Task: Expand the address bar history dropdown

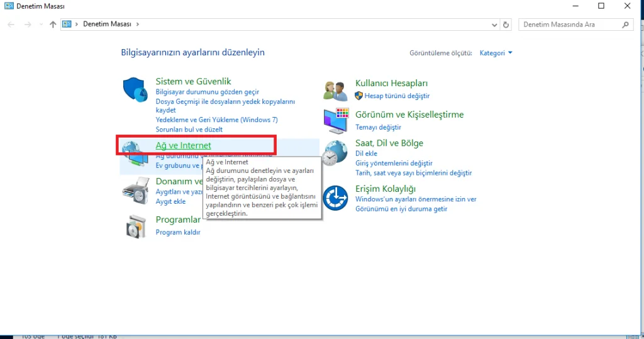Action: pos(494,25)
